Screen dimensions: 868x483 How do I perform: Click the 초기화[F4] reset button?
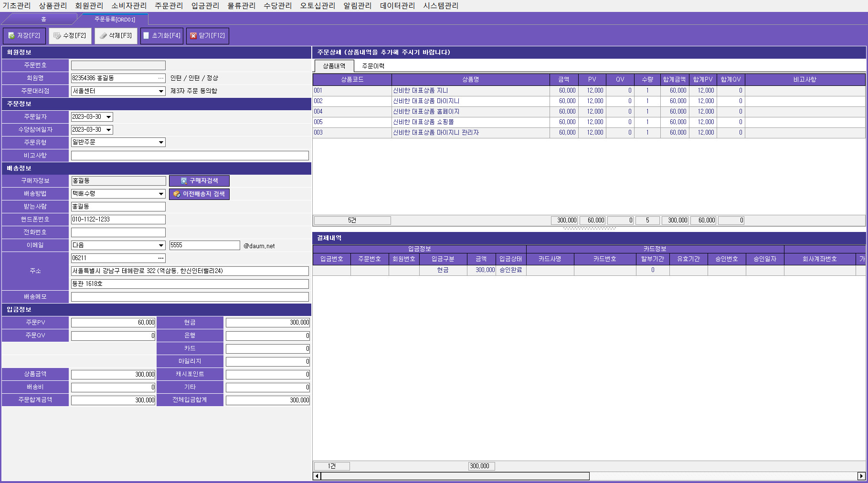(161, 36)
